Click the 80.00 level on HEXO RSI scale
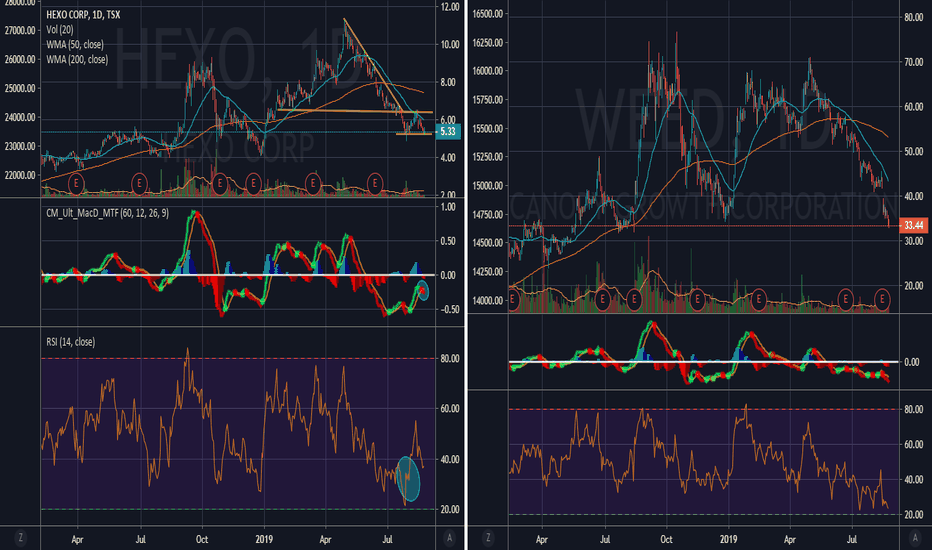 coord(450,359)
